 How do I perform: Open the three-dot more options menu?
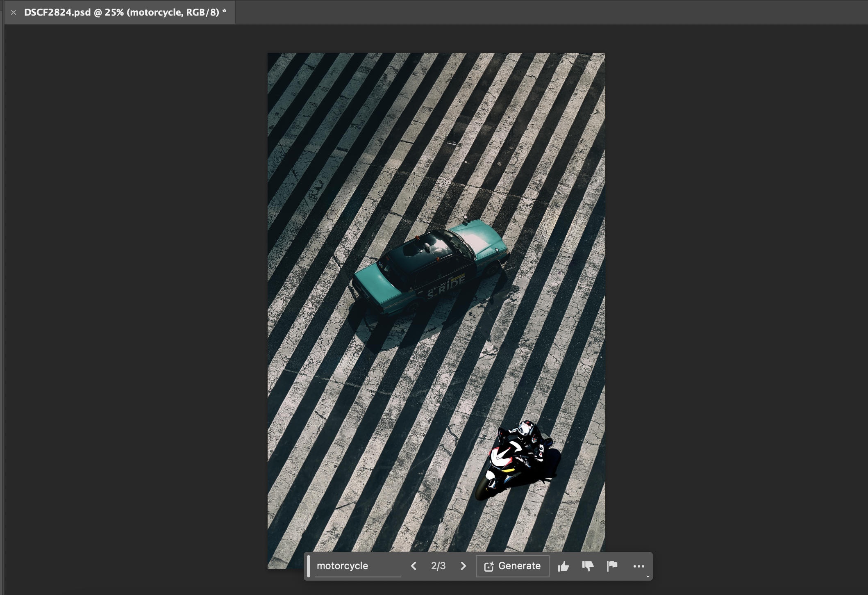click(639, 567)
